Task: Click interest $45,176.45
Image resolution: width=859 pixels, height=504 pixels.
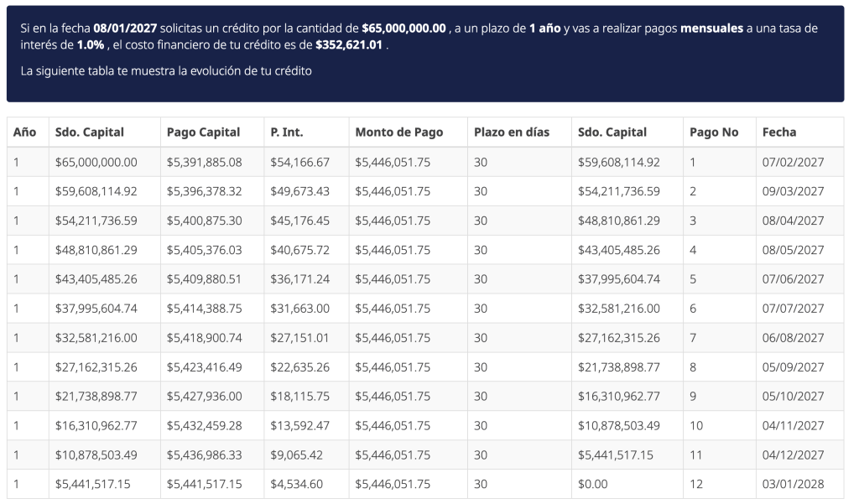Action: pos(299,221)
